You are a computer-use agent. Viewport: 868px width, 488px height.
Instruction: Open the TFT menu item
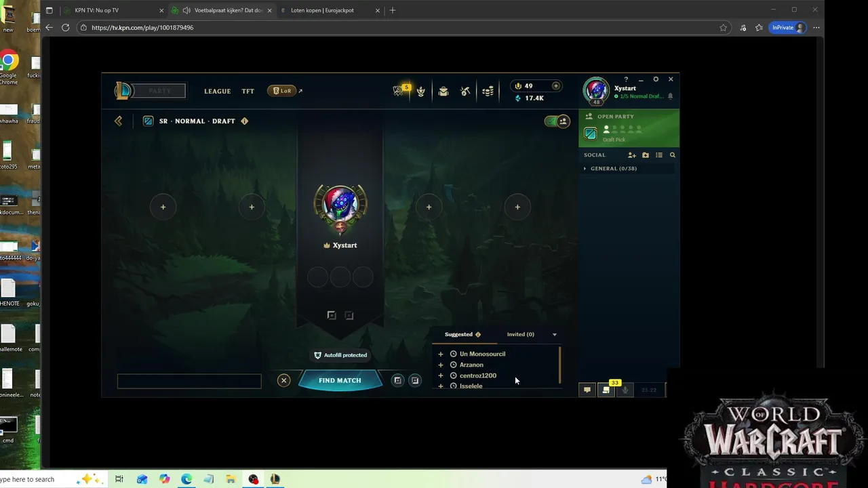click(x=248, y=91)
